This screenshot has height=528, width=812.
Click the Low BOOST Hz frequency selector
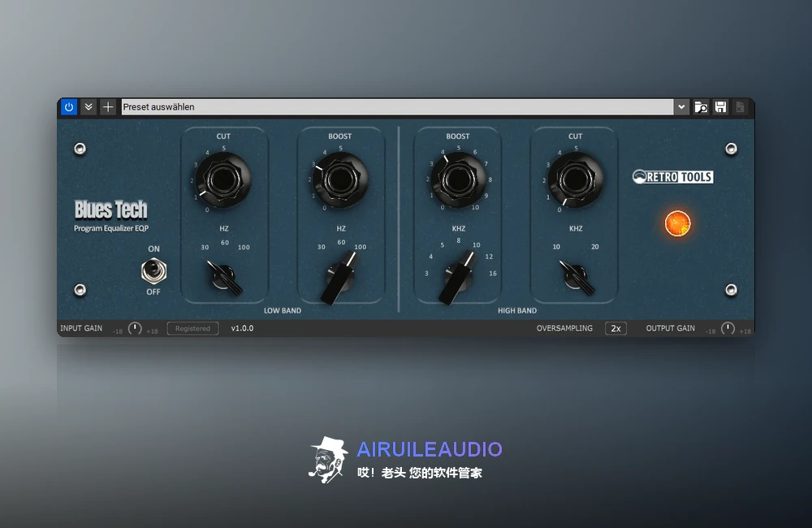(x=340, y=278)
